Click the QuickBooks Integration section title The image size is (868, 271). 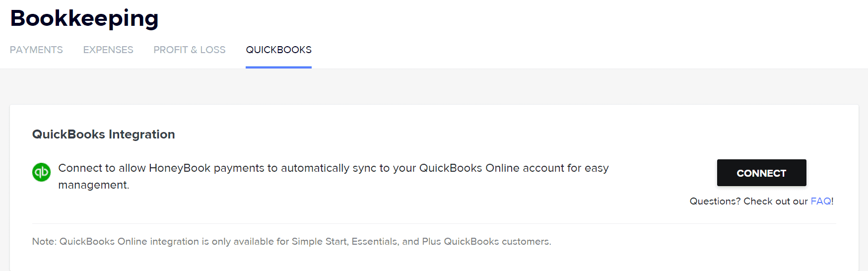[x=103, y=135]
